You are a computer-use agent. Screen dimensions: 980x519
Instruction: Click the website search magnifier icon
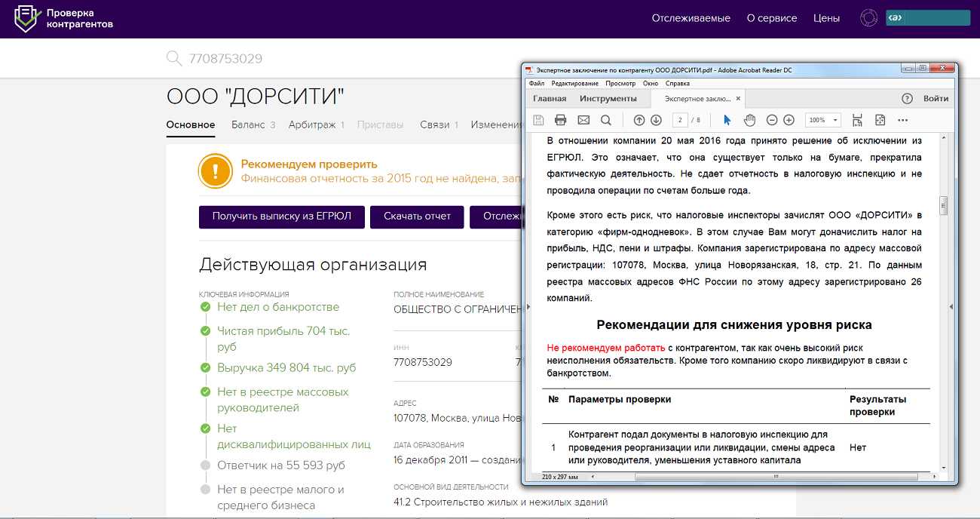[174, 59]
